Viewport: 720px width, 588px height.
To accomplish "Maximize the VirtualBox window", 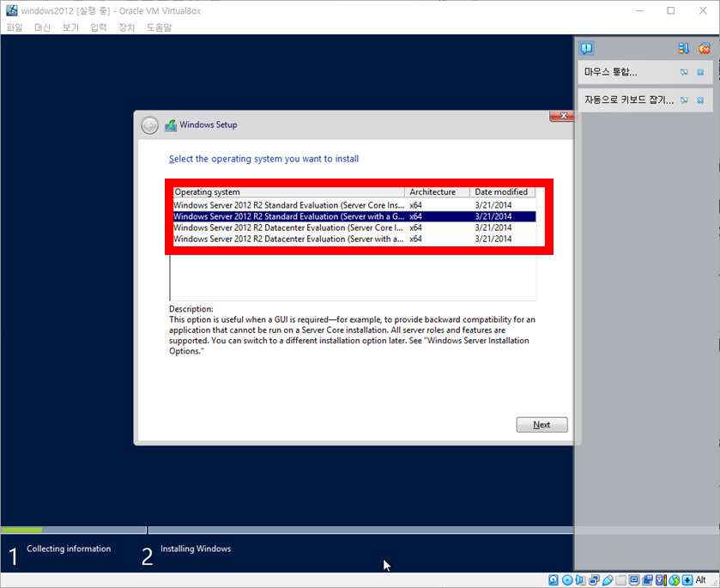I will pyautogui.click(x=671, y=10).
